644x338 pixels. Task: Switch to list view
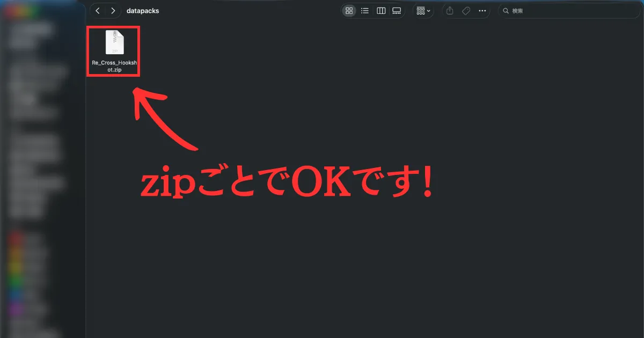[365, 11]
